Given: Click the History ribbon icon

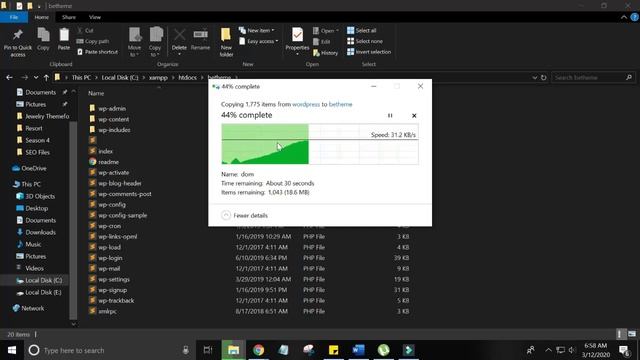Looking at the screenshot, I should point(325,53).
